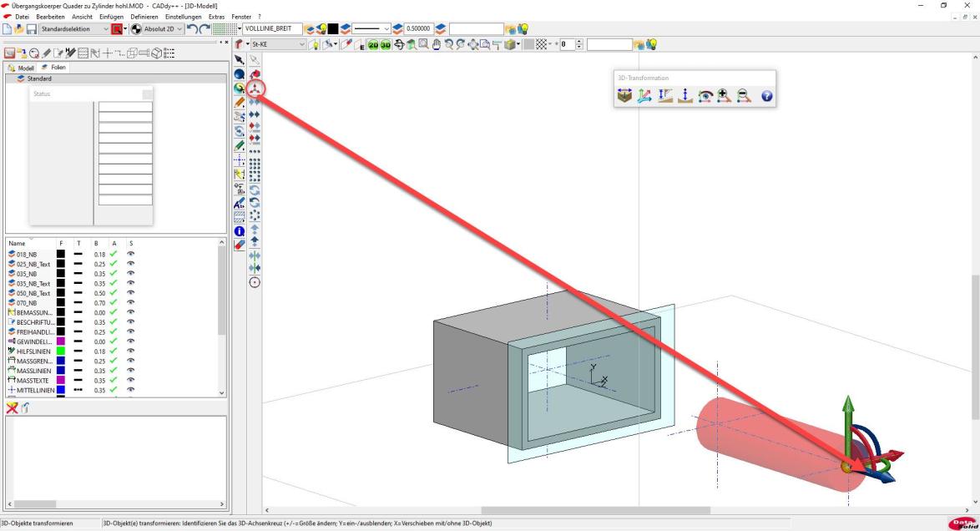Screen dimensions: 980x531
Task: Click zoom-in magnifier in 3D-Transformation panel
Action: [x=723, y=98]
